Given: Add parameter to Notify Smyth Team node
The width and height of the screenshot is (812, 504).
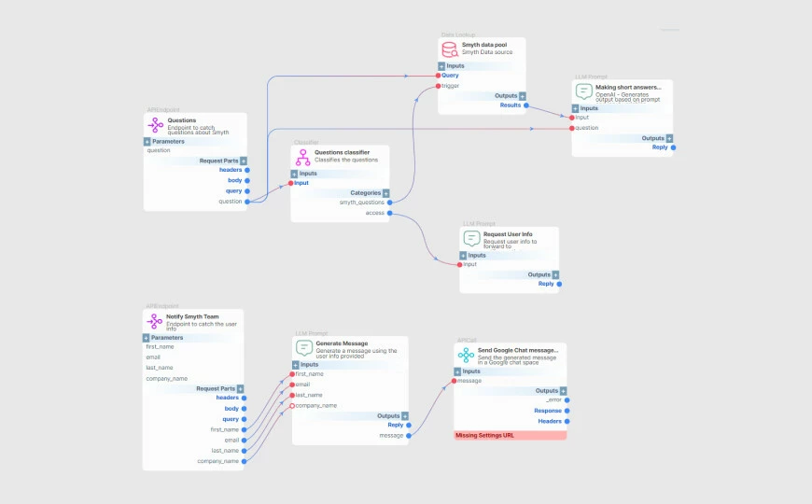Looking at the screenshot, I should coord(146,338).
